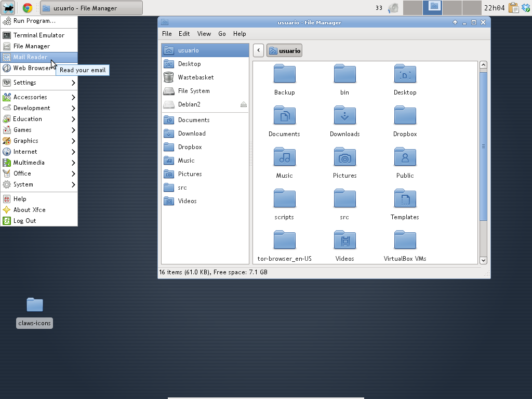The height and width of the screenshot is (399, 532).
Task: Open Music bookmark in the sidebar
Action: click(x=205, y=161)
